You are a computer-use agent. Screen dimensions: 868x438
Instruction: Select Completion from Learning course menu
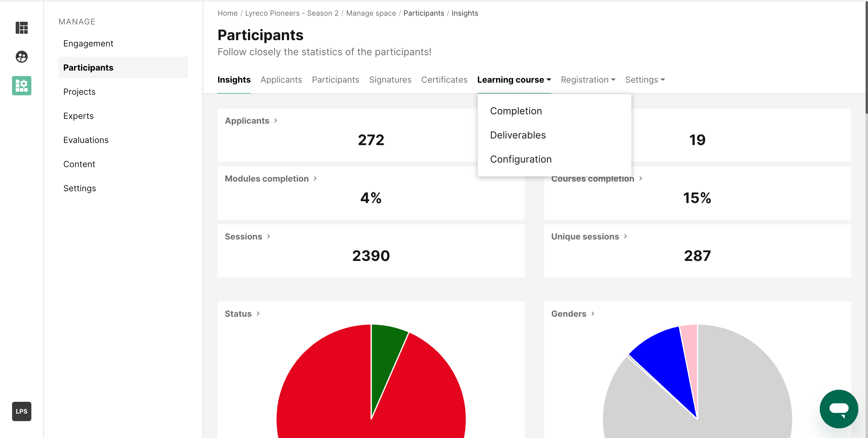516,111
